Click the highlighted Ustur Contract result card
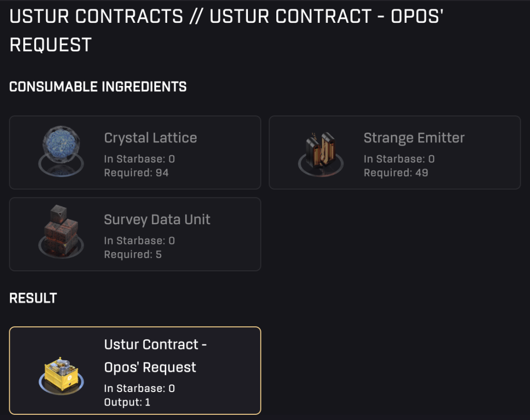 pos(135,370)
